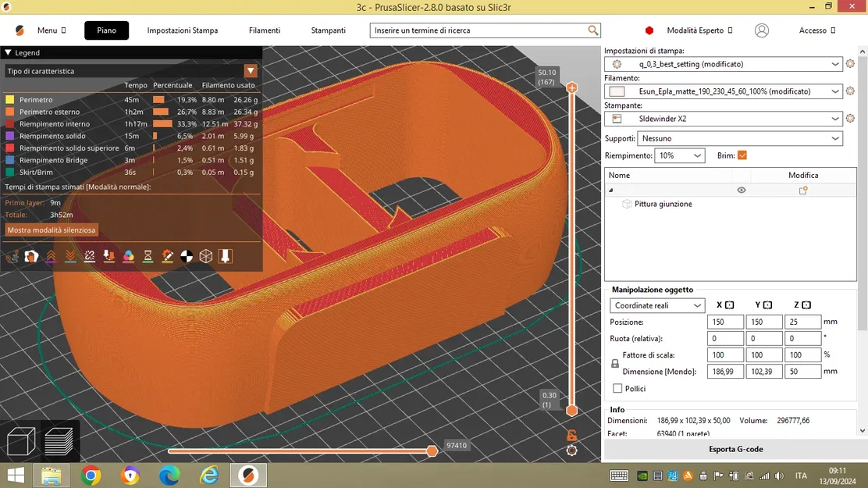Click the object Modifica edit icon
Image resolution: width=868 pixels, height=488 pixels.
pos(803,190)
